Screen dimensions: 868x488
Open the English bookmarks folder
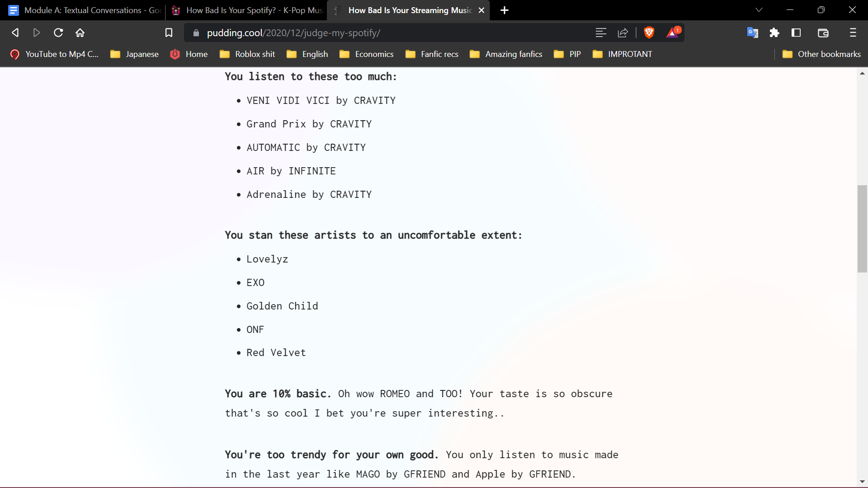point(307,54)
